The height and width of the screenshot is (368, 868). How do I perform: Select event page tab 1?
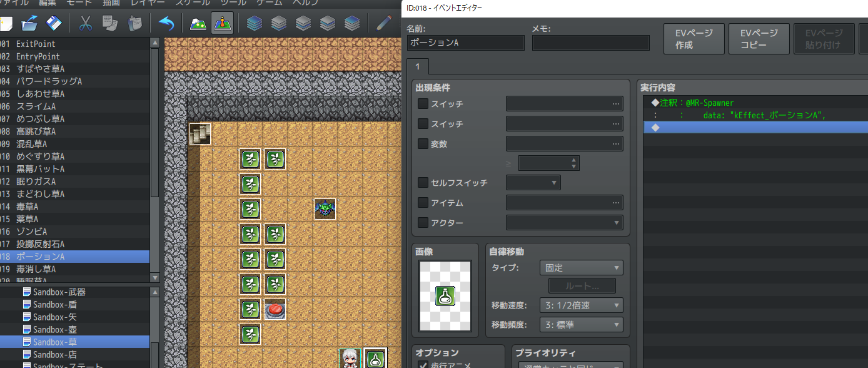418,67
